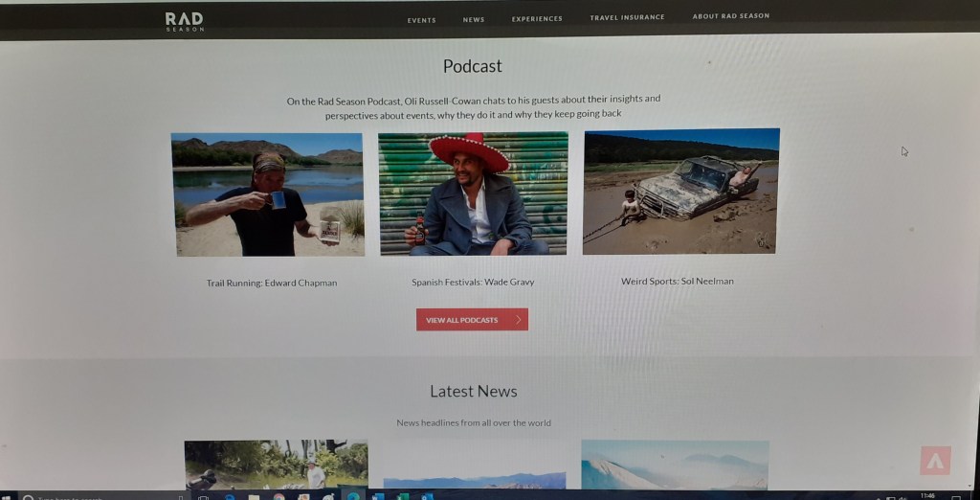
Task: Click the red scroll-to-top arrow icon
Action: click(x=935, y=461)
